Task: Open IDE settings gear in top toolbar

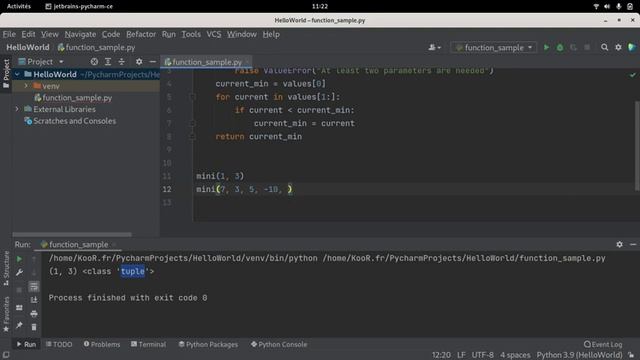Action: coord(618,47)
